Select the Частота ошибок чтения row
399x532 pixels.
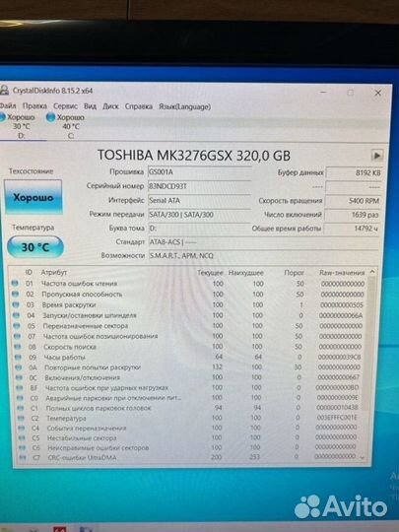coord(188,284)
